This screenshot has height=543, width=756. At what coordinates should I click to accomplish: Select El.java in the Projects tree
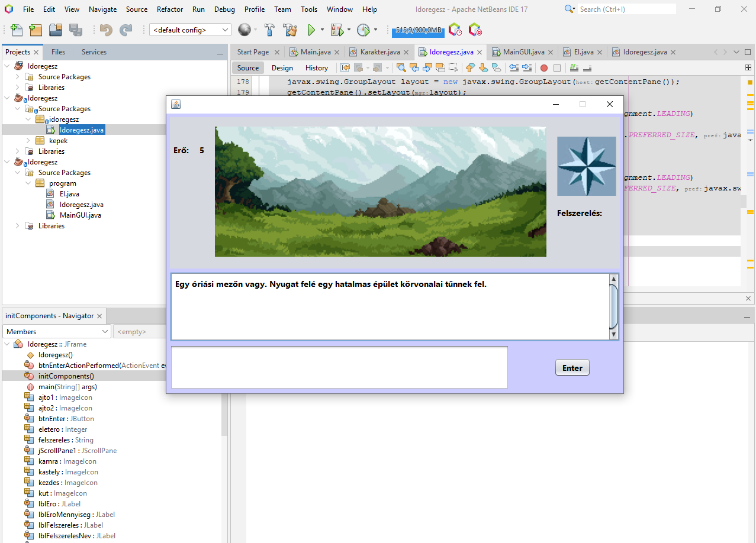(69, 194)
